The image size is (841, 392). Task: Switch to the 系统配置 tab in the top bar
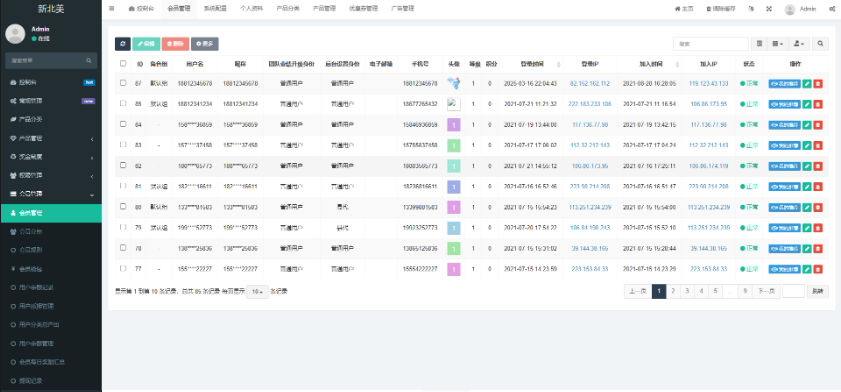pyautogui.click(x=215, y=9)
